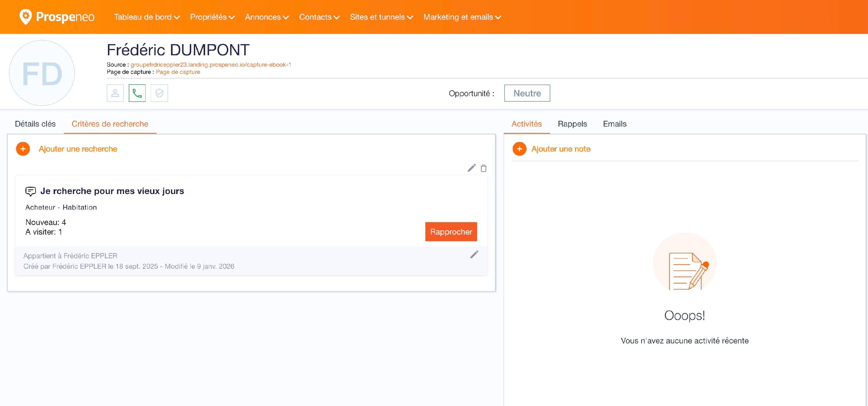Viewport: 868px width, 406px height.
Task: Switch to the Emails tab
Action: point(615,124)
